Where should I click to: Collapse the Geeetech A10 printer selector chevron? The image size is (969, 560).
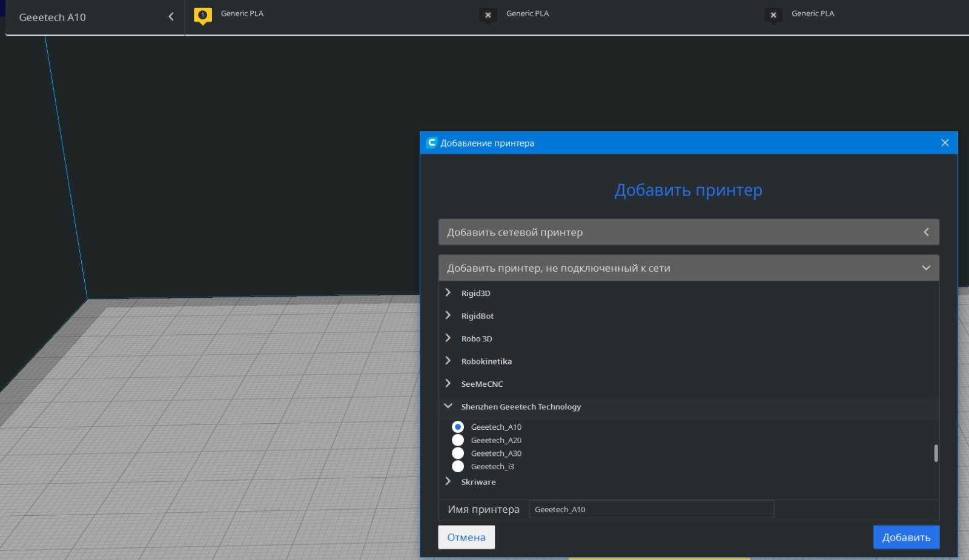click(x=171, y=17)
